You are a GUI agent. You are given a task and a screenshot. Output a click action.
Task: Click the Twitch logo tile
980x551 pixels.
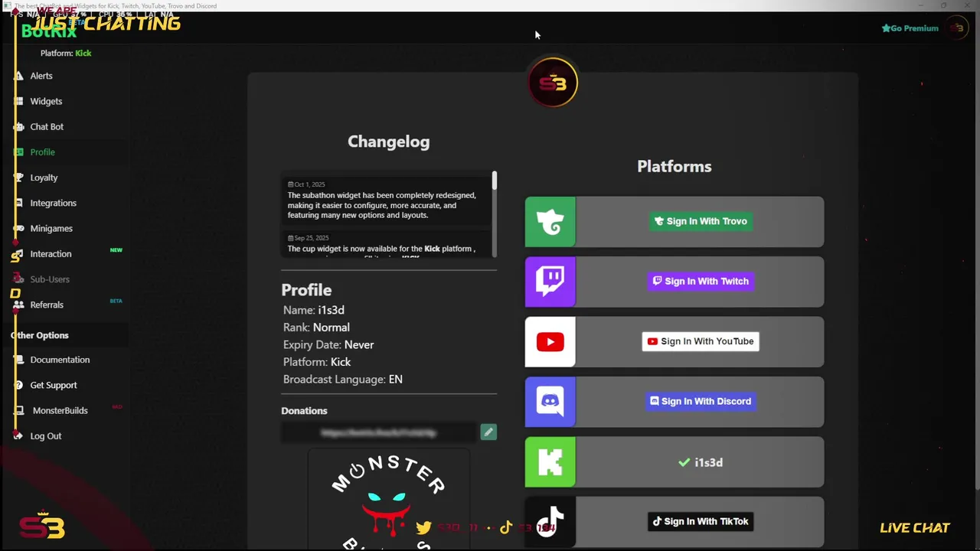click(550, 282)
